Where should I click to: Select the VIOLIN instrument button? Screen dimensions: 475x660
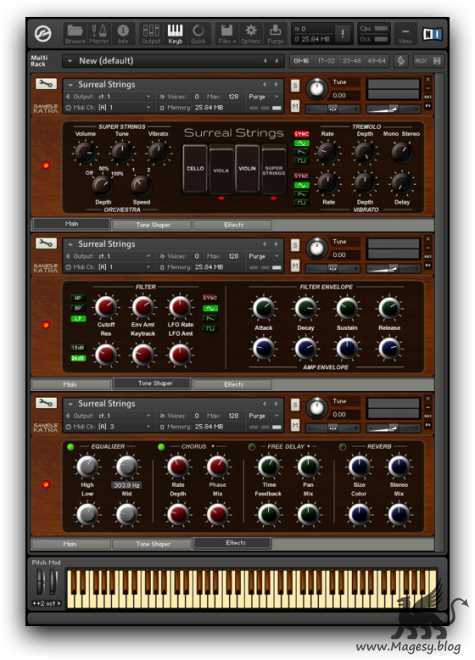[x=247, y=169]
